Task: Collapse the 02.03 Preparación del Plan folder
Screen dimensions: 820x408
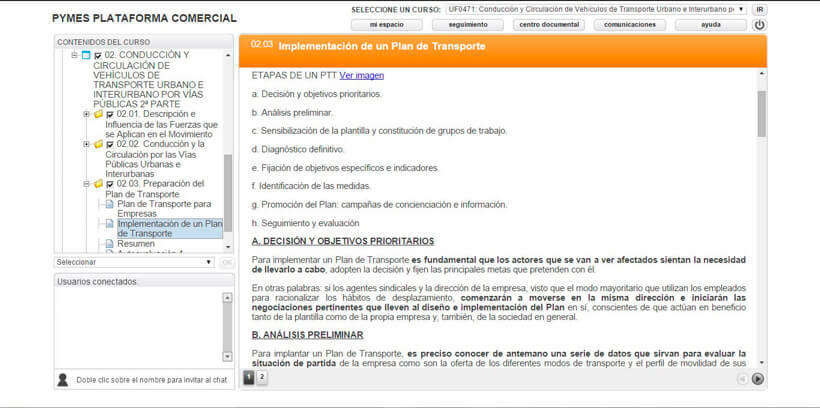Action: pyautogui.click(x=87, y=184)
